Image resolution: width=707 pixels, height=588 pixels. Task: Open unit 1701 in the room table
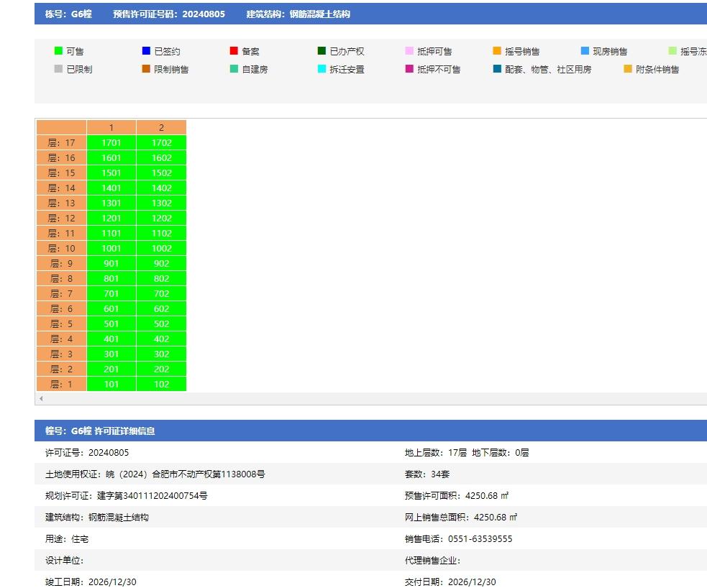pyautogui.click(x=111, y=143)
